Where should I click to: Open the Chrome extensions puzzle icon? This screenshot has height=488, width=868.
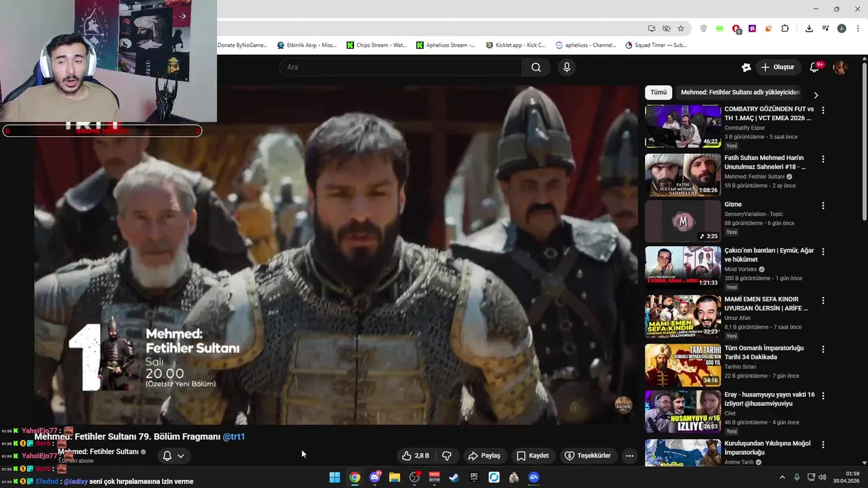(x=785, y=28)
